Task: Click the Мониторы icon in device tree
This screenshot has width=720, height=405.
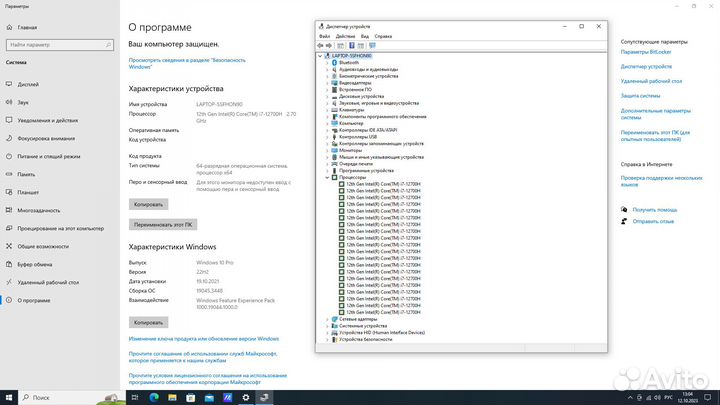Action: [x=334, y=150]
